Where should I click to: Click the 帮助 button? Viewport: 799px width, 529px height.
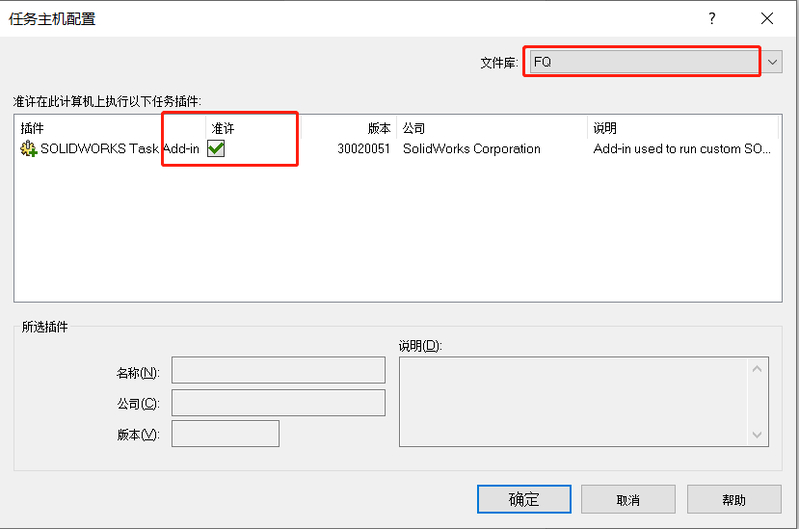pyautogui.click(x=734, y=499)
